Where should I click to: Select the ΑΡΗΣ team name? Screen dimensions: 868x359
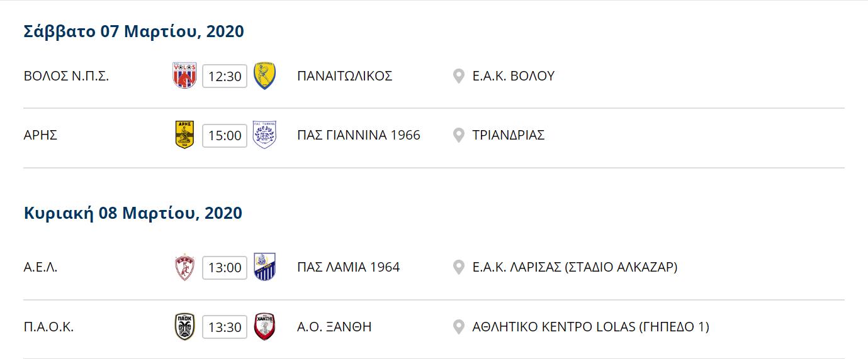(x=40, y=135)
